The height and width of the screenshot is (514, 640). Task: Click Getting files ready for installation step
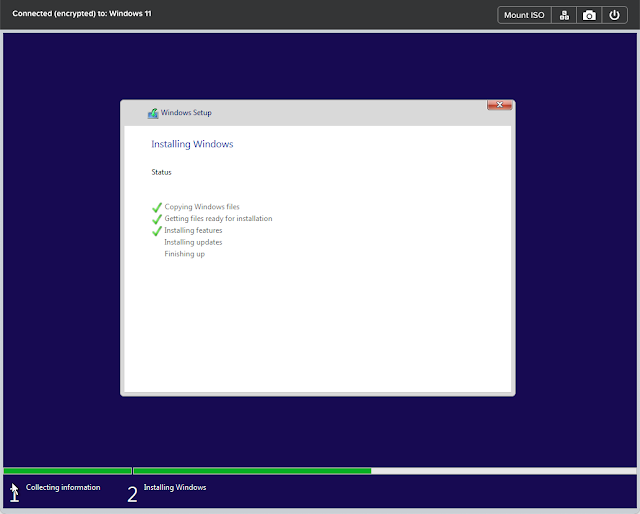[x=218, y=218]
